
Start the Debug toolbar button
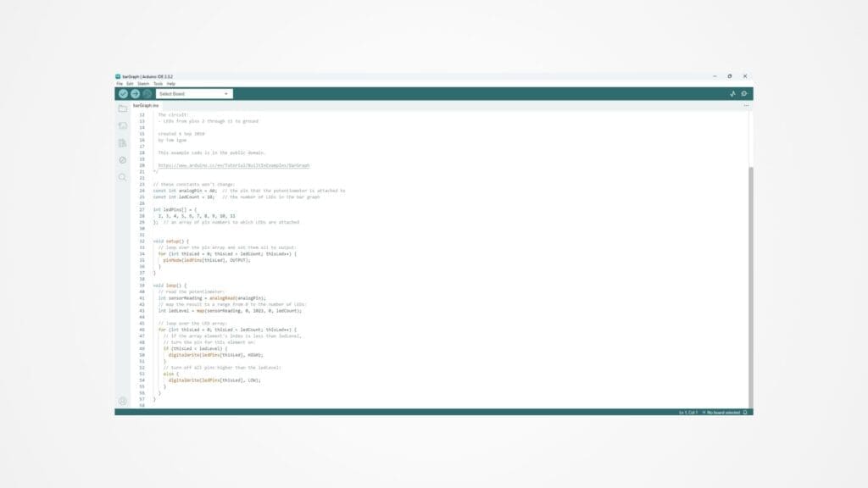(147, 94)
